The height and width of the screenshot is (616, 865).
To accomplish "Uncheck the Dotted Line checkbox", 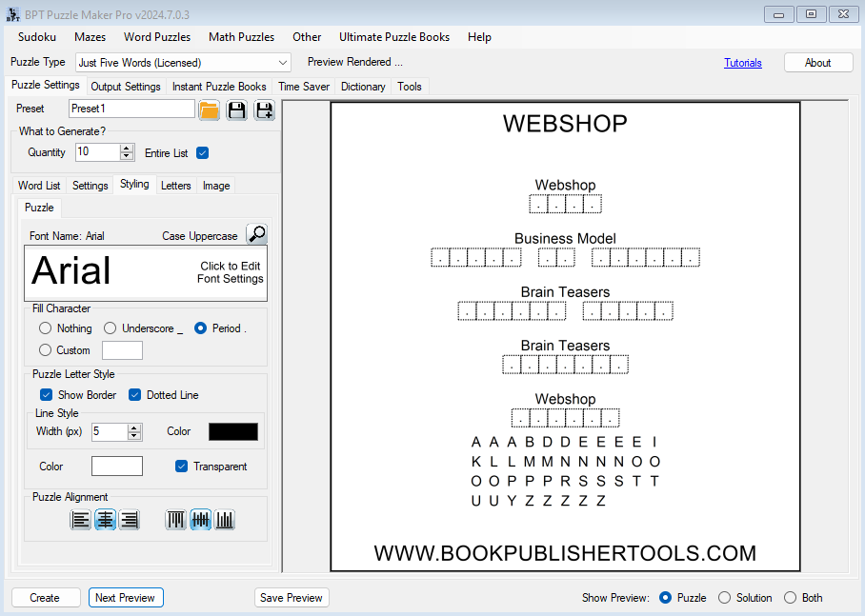I will [135, 395].
